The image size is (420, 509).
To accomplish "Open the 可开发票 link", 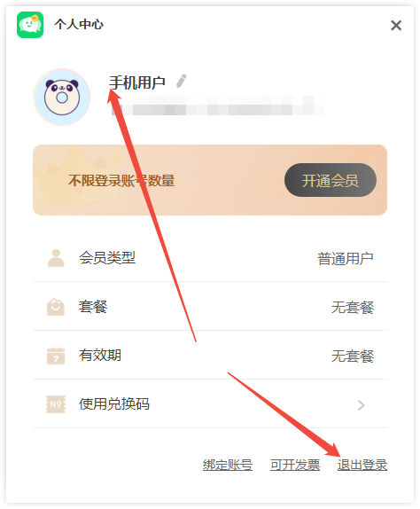I will (295, 465).
